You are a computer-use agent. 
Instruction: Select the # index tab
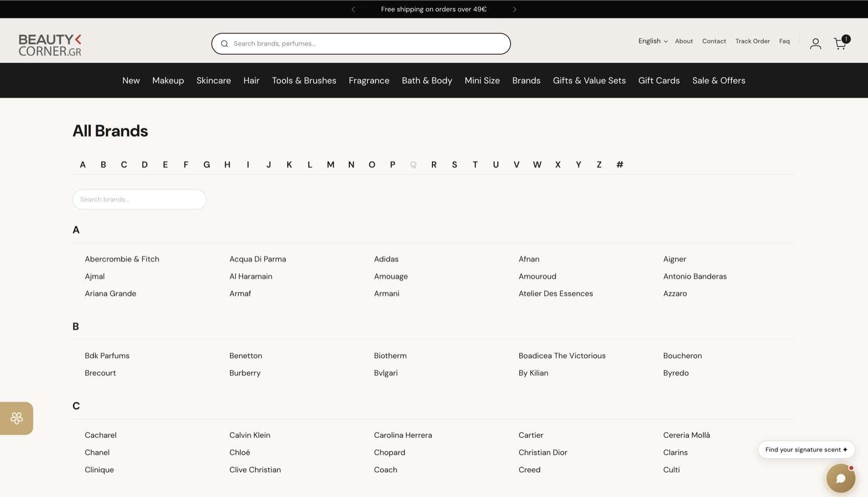[620, 165]
